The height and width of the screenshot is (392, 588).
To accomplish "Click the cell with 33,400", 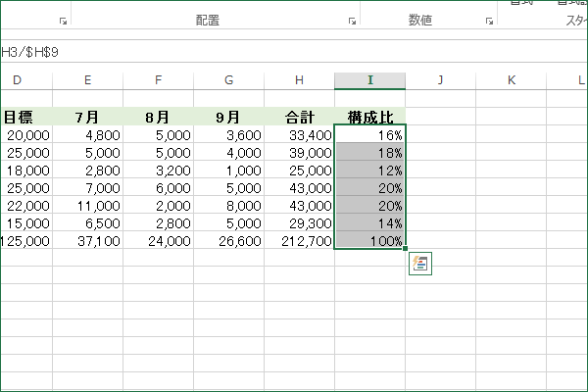I will pos(299,134).
